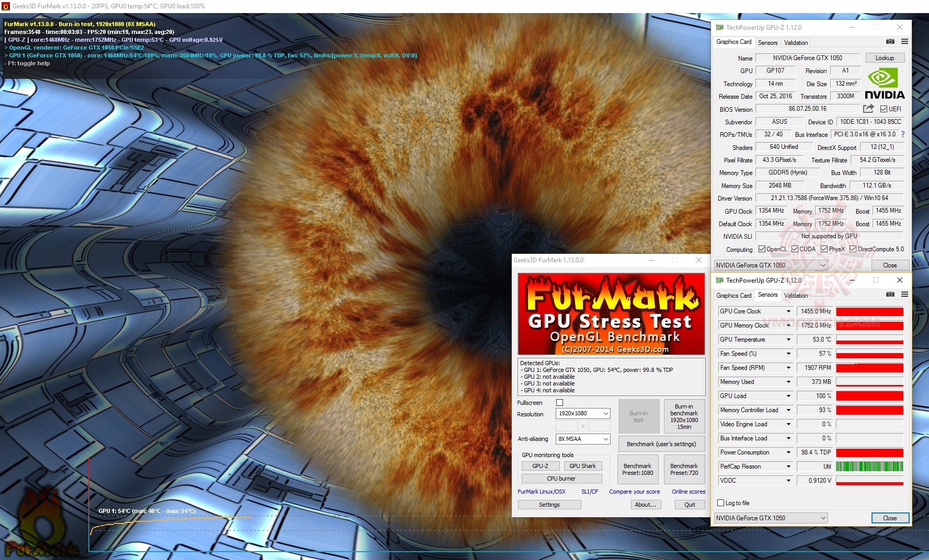Switch to the Sensors tab in Graphics Card window
This screenshot has width=929, height=560.
coord(767,42)
